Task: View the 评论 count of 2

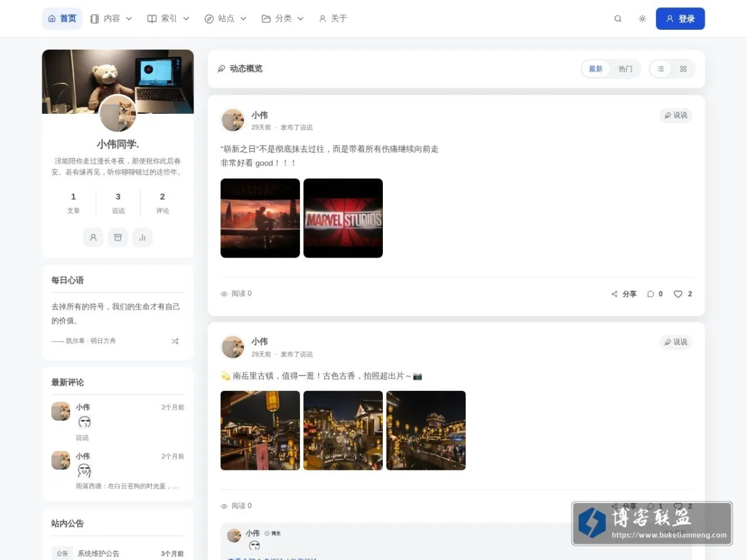Action: click(x=162, y=203)
